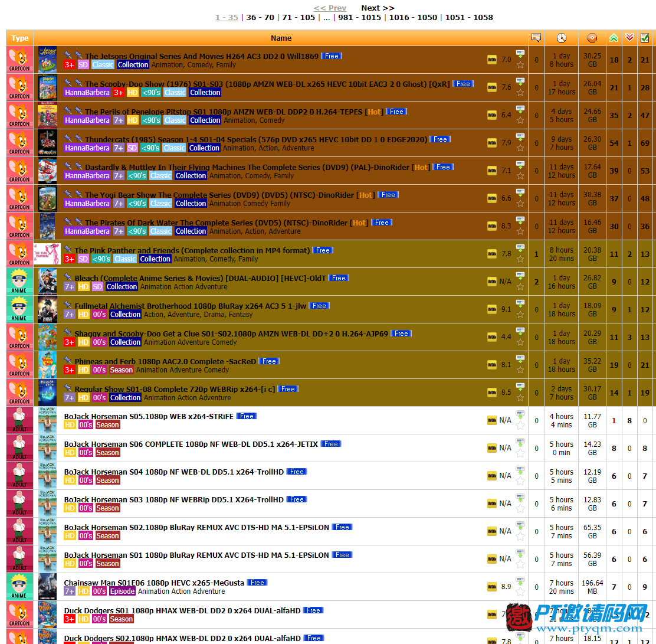The image size is (656, 644).
Task: Sort by comments column header icon
Action: pyautogui.click(x=536, y=38)
